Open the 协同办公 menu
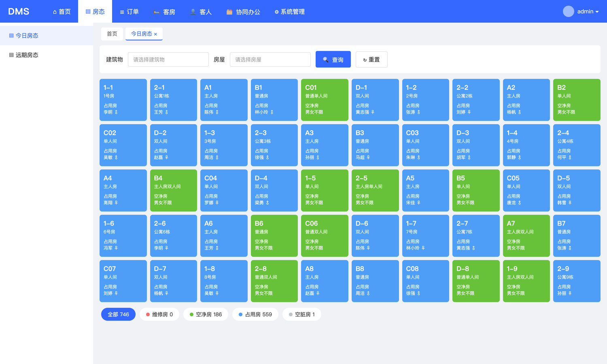 tap(243, 12)
